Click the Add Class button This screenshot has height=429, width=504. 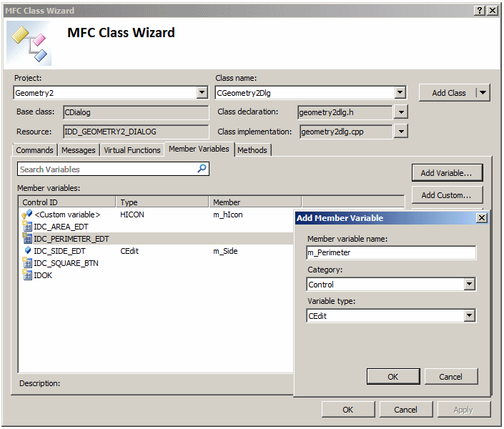click(x=448, y=93)
